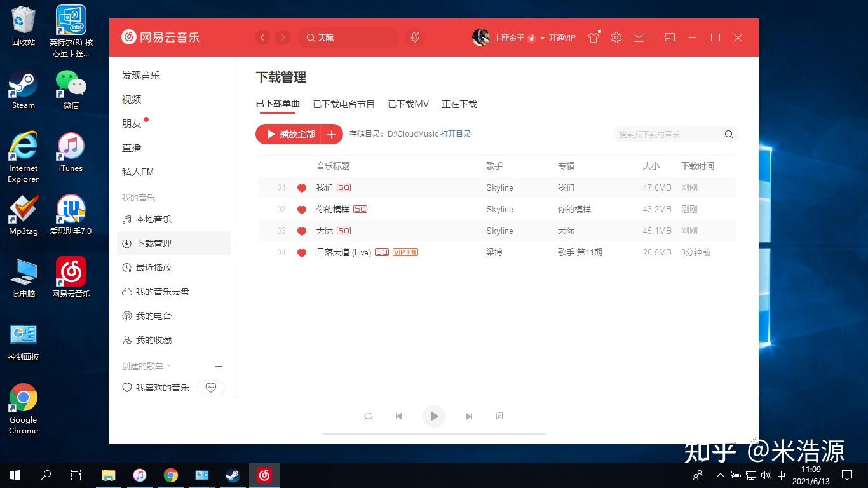Open the message inbox envelope icon
Viewport: 868px width, 488px height.
pos(639,37)
